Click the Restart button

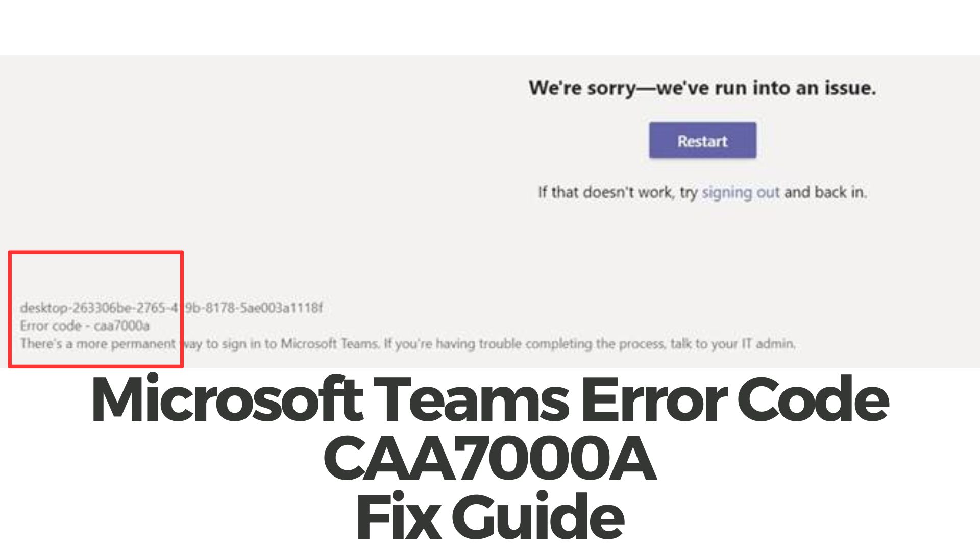tap(704, 141)
